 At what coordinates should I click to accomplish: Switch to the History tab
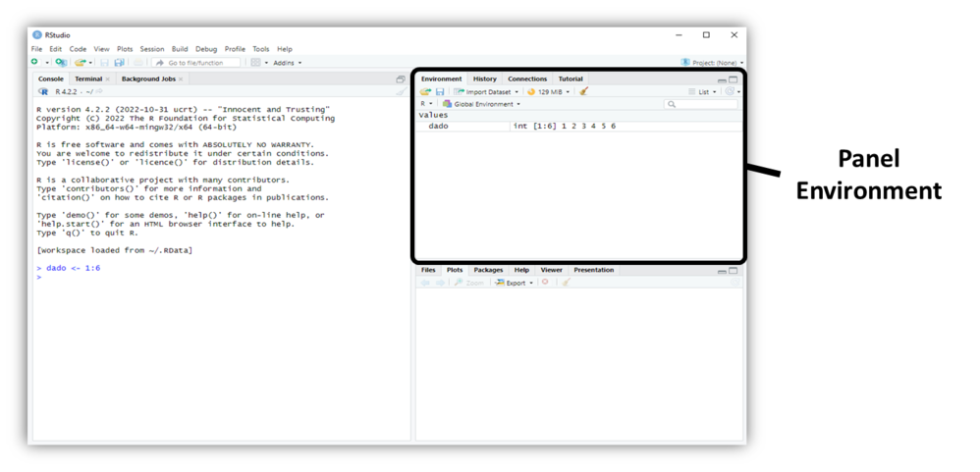point(484,79)
